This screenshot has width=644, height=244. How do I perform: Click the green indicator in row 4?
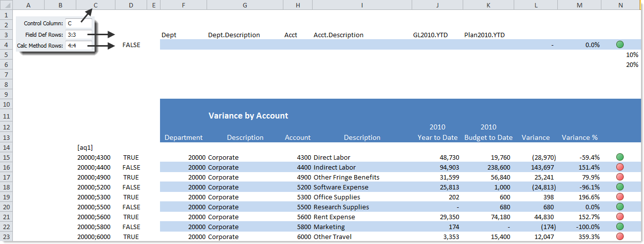click(620, 45)
